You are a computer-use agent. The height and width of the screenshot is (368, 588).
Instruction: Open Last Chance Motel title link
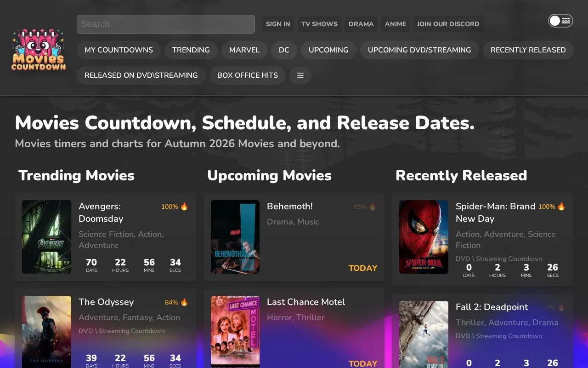pyautogui.click(x=306, y=302)
